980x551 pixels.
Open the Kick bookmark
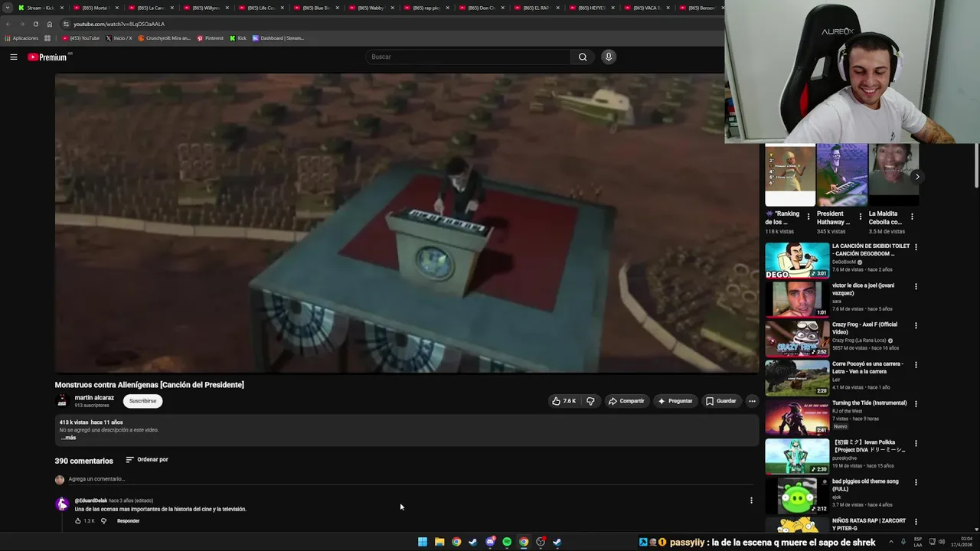pyautogui.click(x=238, y=38)
